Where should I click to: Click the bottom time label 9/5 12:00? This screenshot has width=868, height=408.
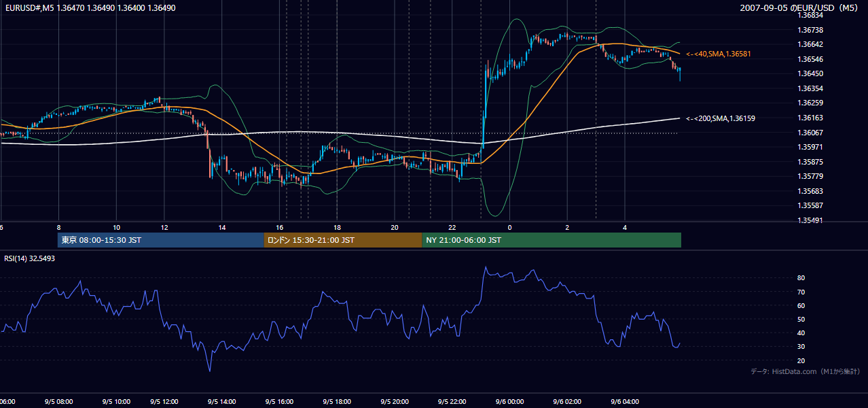164,402
